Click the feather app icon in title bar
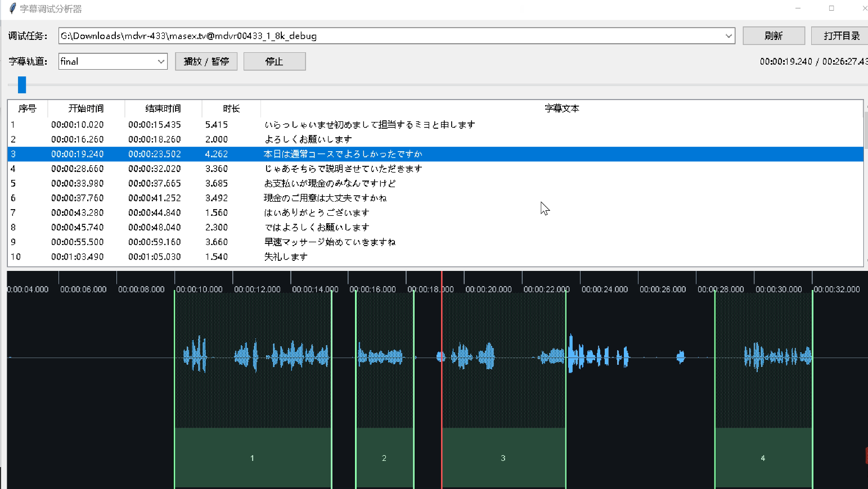 click(12, 8)
